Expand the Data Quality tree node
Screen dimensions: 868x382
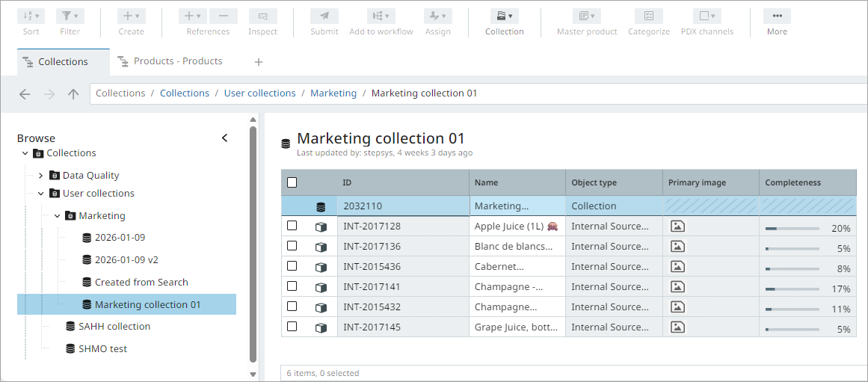tap(41, 176)
